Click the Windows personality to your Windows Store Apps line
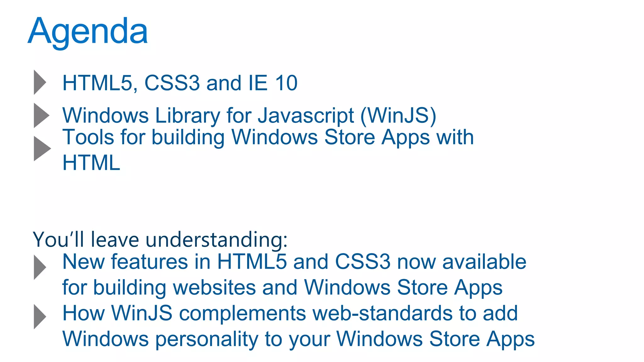This screenshot has height=362, width=644. coord(298,339)
